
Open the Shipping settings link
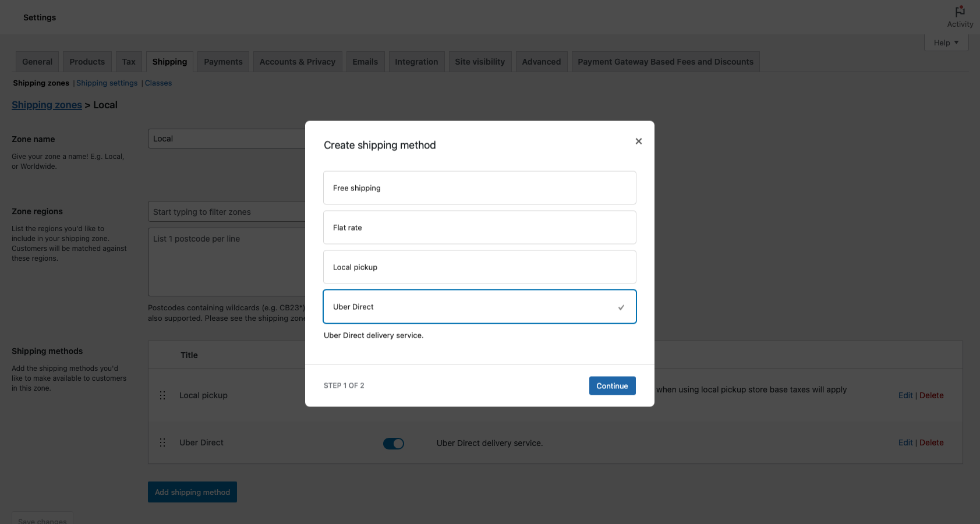point(107,83)
